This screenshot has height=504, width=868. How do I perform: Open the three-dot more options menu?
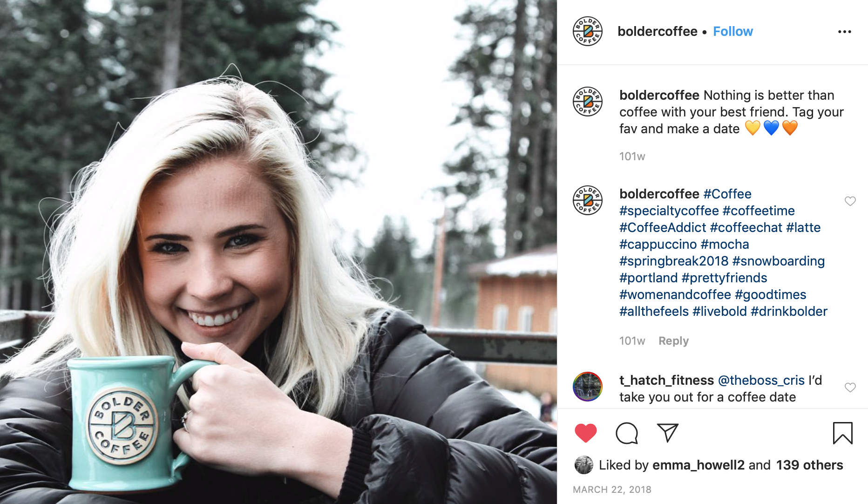844,32
